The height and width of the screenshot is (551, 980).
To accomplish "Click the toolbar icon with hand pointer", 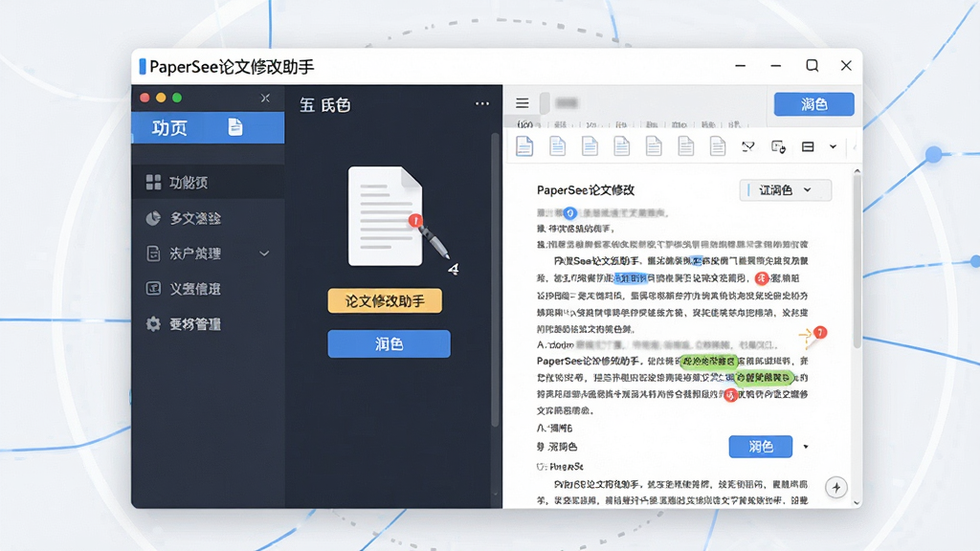I will (x=778, y=146).
